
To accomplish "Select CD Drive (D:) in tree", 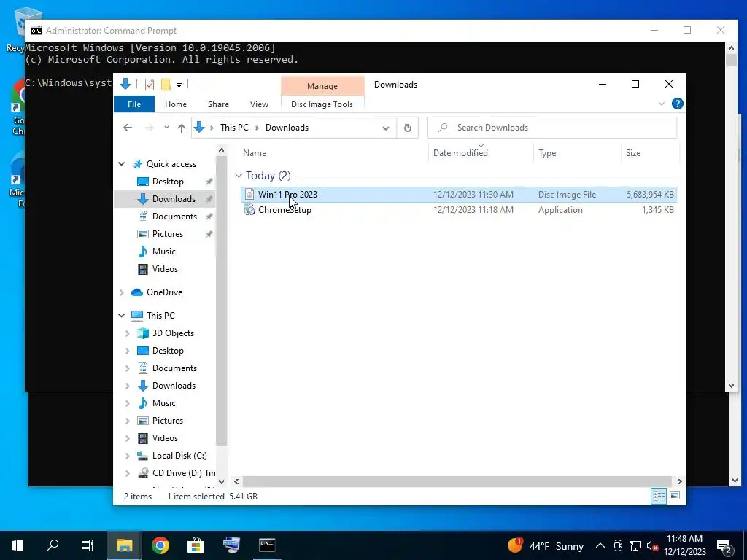I will click(183, 473).
